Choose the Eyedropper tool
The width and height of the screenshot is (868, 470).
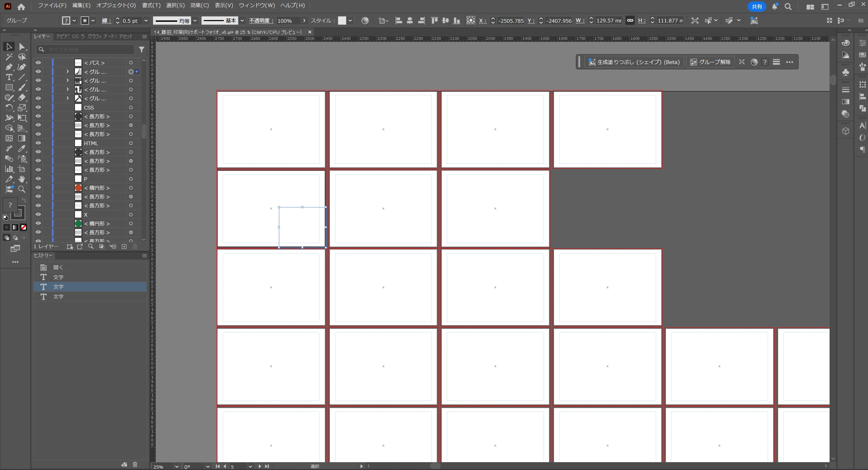point(22,149)
